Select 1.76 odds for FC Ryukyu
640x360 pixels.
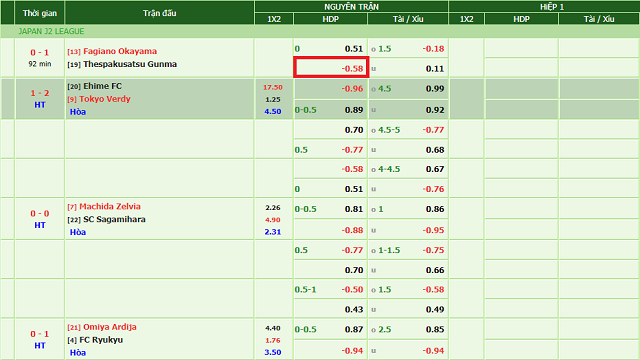click(x=273, y=340)
